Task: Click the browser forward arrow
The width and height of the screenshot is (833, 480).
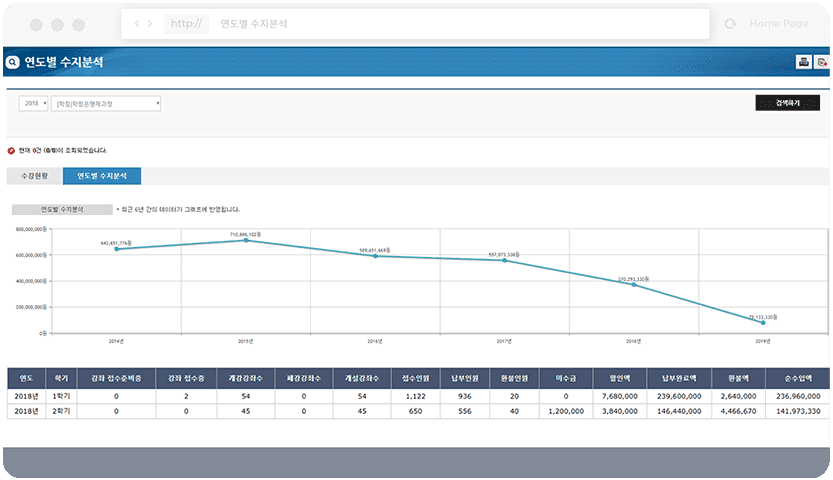Action: pos(150,23)
